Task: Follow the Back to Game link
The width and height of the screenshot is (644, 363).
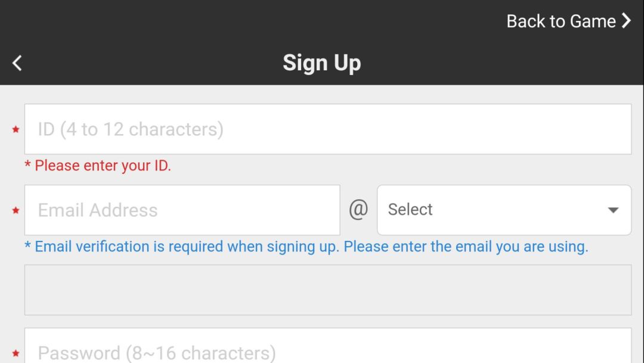Action: tap(561, 21)
